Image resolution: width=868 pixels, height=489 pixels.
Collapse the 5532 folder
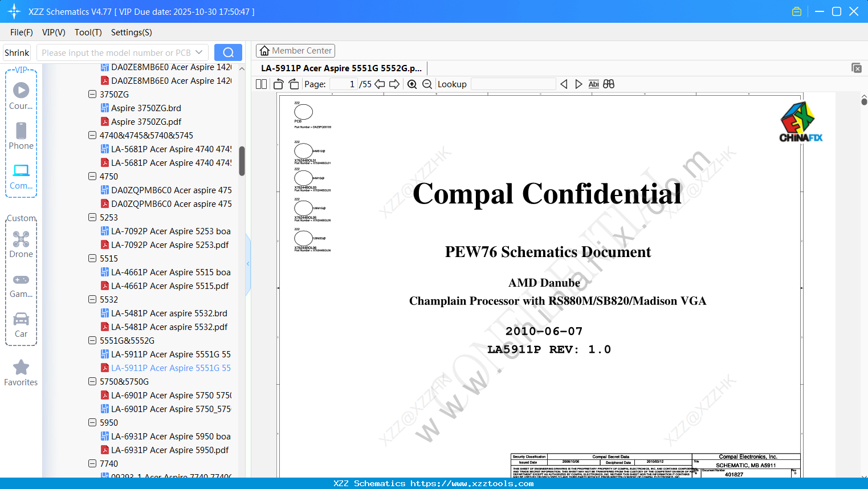(92, 299)
